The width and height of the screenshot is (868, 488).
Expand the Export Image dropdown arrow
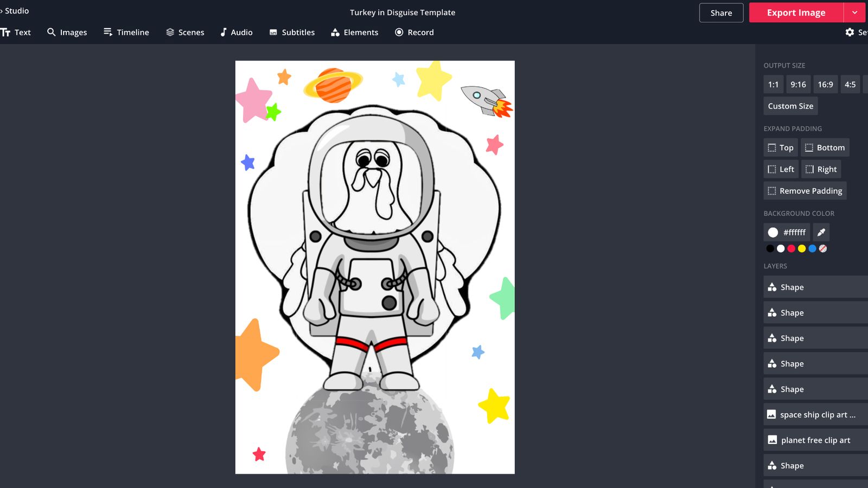pyautogui.click(x=855, y=12)
